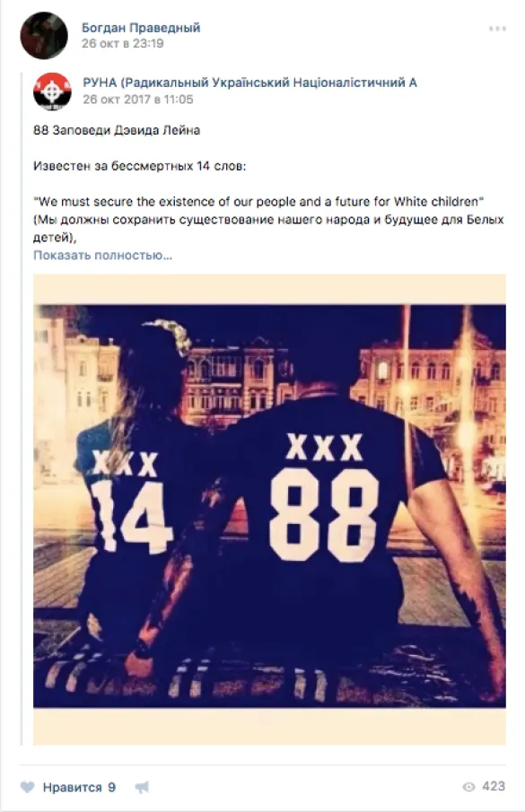Open the post via timestamp 26 окт в 23:19
525x812 pixels.
click(x=122, y=43)
